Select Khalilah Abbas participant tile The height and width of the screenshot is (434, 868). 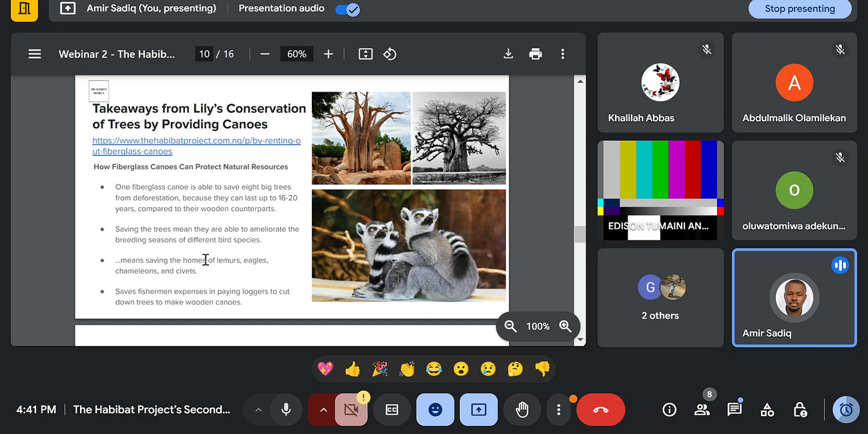point(660,83)
